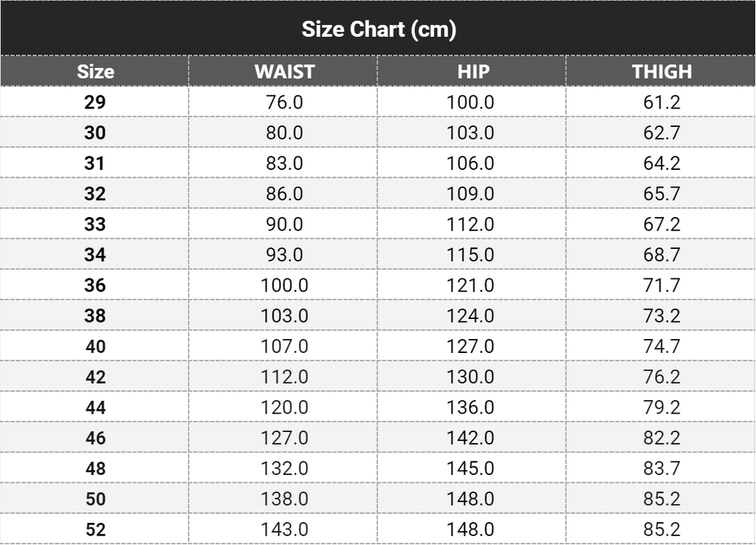Viewport: 756px width, 545px height.
Task: Click waist value 76.0
Action: (284, 102)
